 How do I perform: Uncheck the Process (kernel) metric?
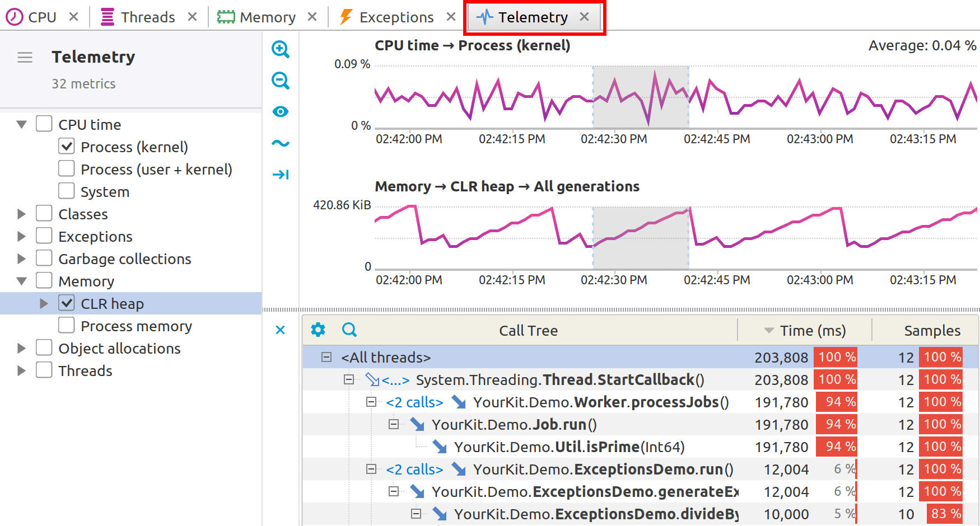tap(67, 146)
